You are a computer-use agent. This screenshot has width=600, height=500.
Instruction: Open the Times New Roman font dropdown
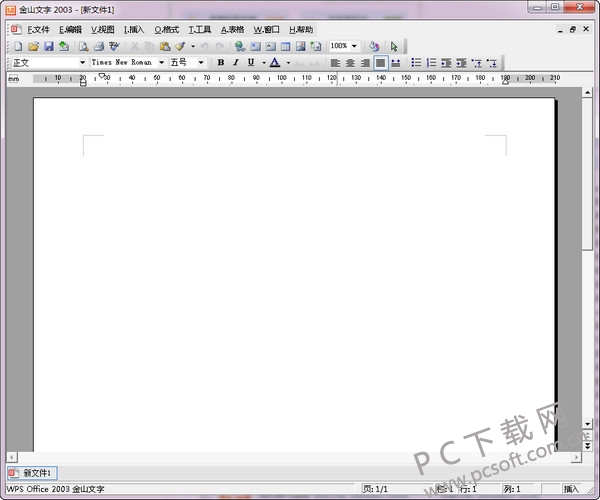tap(161, 62)
